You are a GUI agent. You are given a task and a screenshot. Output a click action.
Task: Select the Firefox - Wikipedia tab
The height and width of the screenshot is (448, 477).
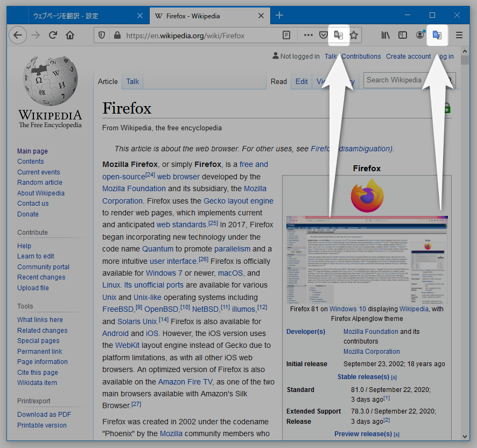coord(209,16)
